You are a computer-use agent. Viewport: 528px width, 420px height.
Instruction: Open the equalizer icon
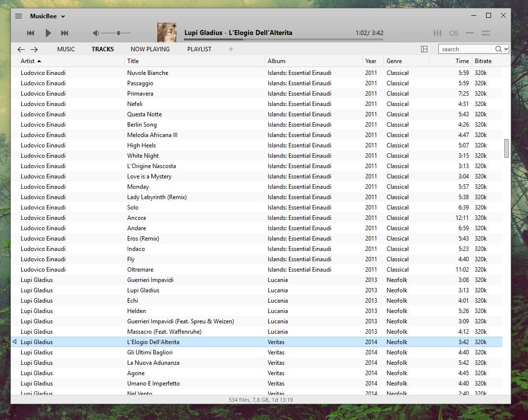pos(437,33)
